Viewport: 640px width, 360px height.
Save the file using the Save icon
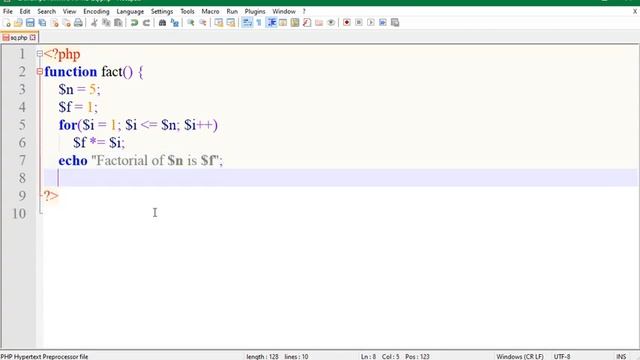30,23
